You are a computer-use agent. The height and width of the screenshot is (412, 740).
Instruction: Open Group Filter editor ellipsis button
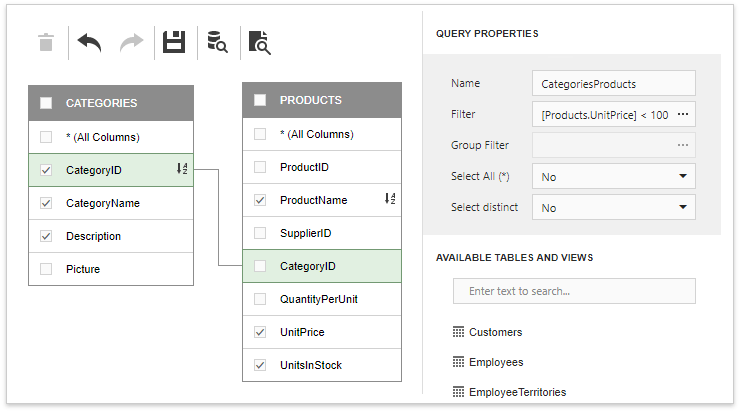683,145
